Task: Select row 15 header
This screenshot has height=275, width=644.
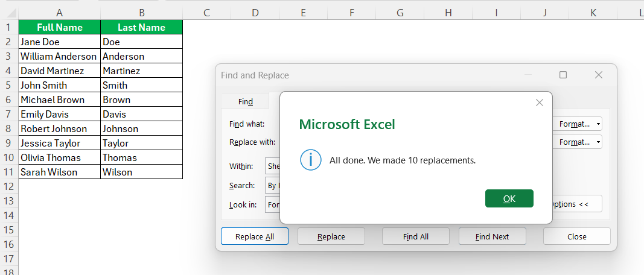Action: (x=9, y=229)
